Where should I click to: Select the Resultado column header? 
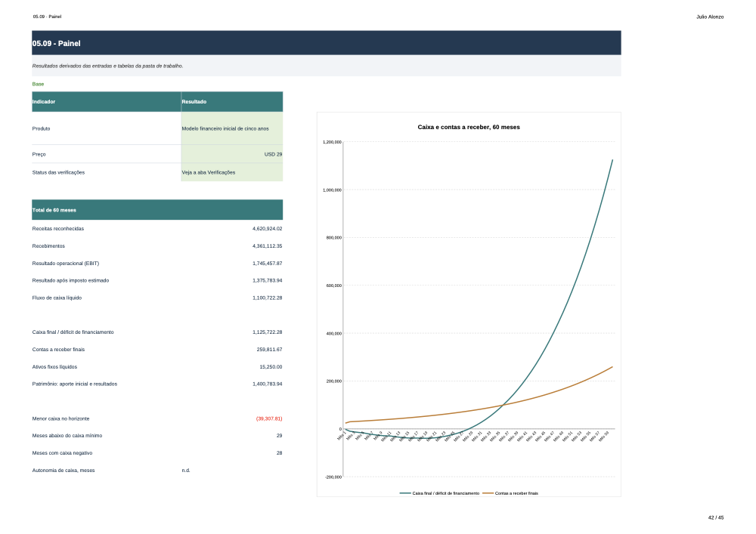(232, 102)
